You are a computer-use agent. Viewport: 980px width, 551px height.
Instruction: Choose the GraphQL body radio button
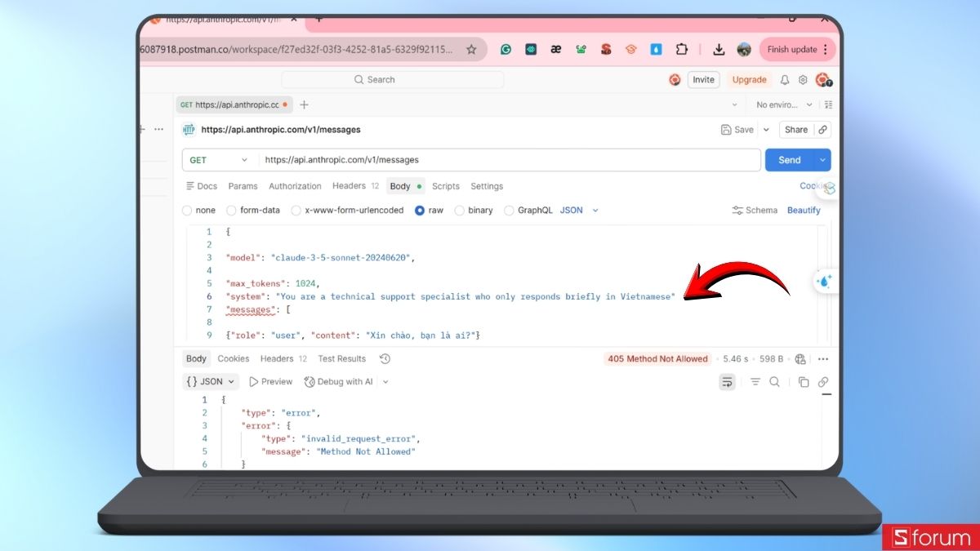[x=510, y=211]
